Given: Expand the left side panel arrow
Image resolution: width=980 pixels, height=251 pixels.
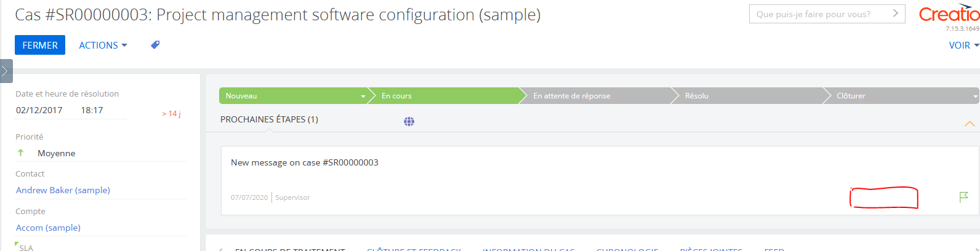Looking at the screenshot, I should [6, 71].
